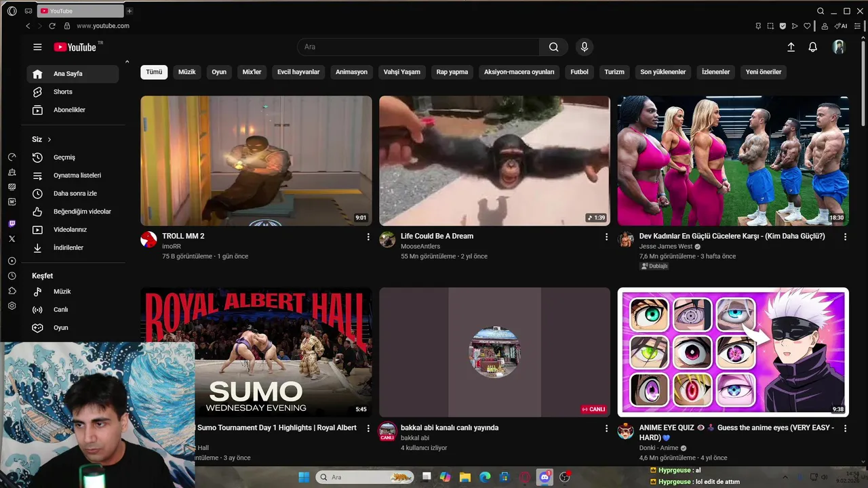The image size is (868, 488).
Task: Select the Mix'ler filter chip
Action: (252, 72)
